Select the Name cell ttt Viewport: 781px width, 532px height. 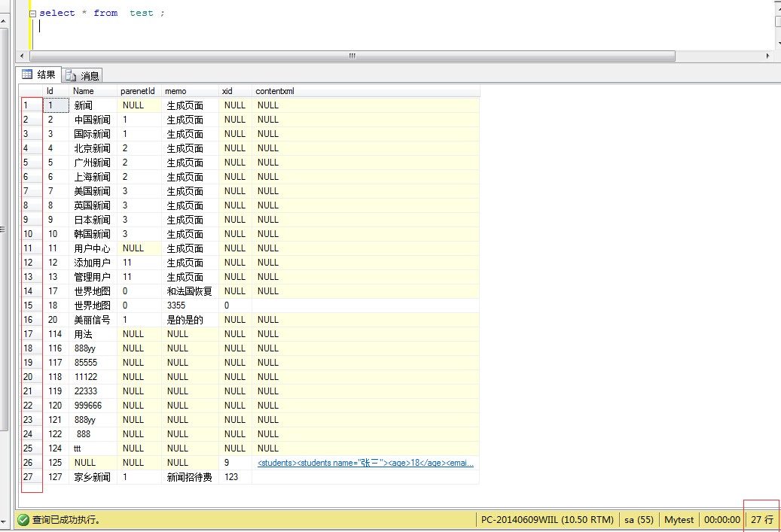pyautogui.click(x=93, y=449)
